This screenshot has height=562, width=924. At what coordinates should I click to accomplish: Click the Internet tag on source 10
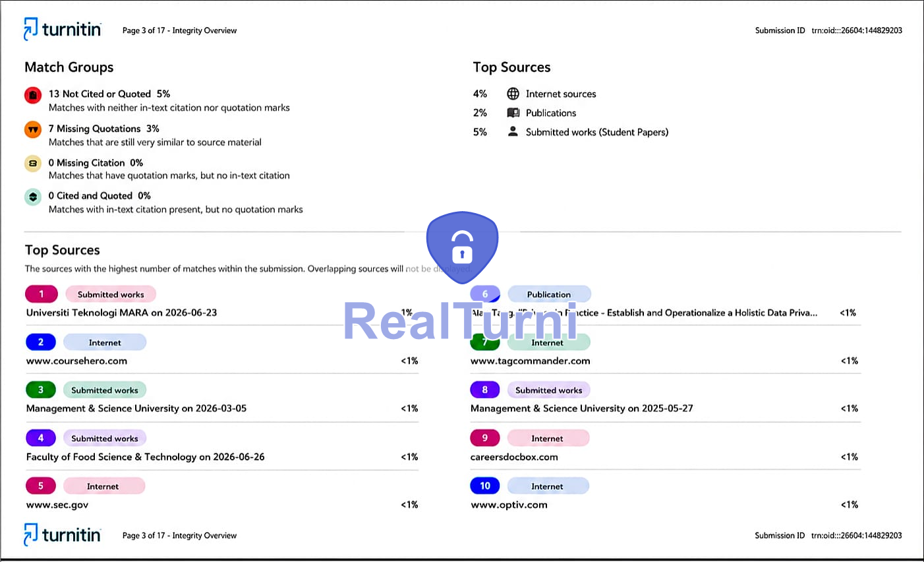(548, 486)
